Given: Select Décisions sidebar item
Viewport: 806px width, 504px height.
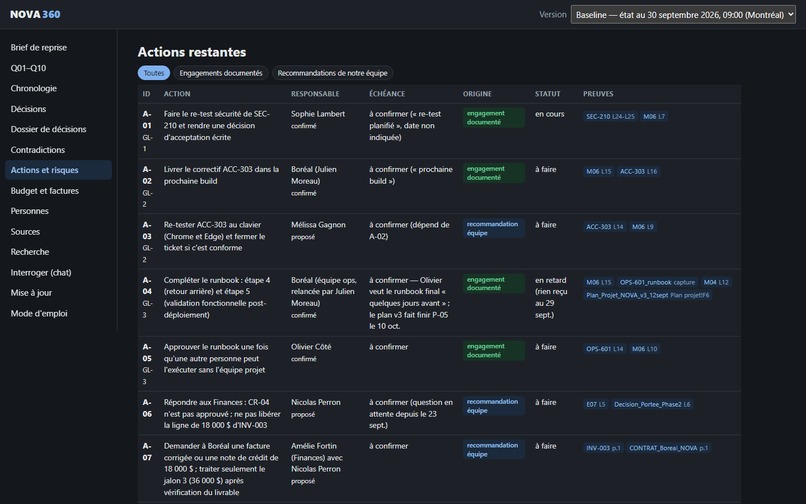Looking at the screenshot, I should (59, 109).
